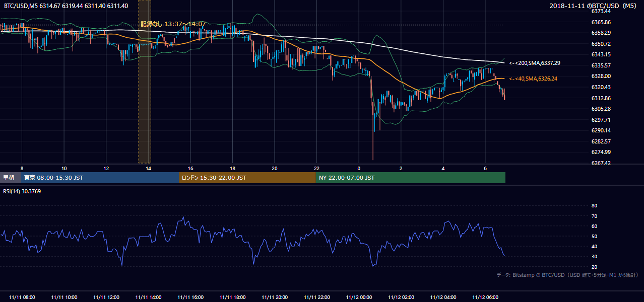The image size is (644, 302).
Task: Click the '11/12 02:00' date axis label
Action: [401, 297]
